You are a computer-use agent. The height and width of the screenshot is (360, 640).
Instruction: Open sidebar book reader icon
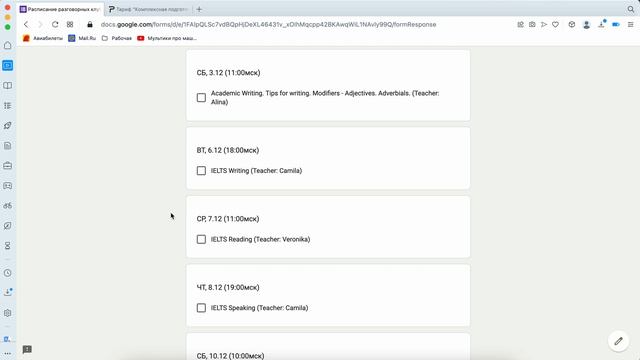point(8,85)
